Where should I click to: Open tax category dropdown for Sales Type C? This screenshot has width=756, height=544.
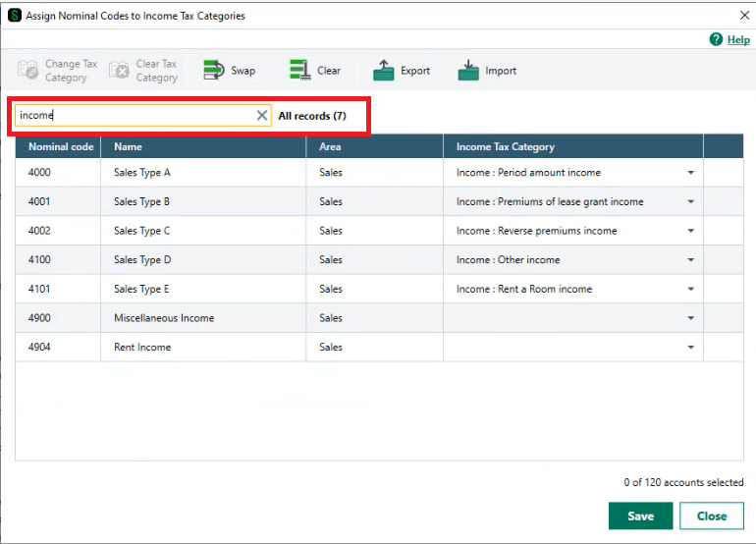pos(691,231)
